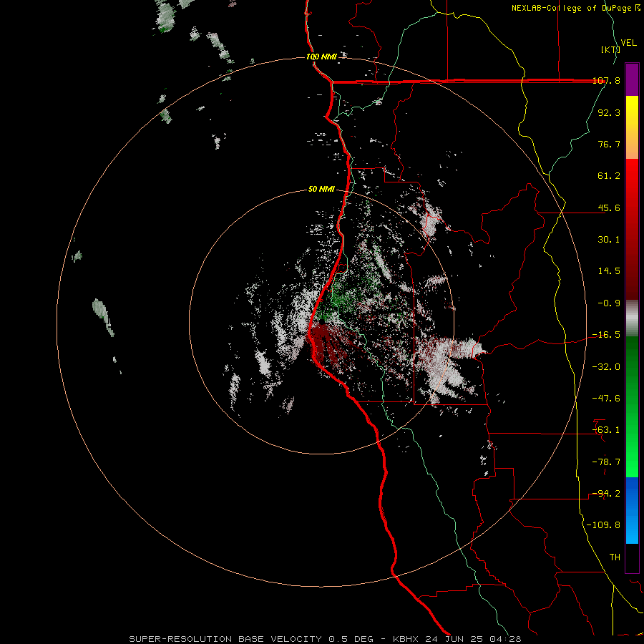644x644 pixels.
Task: Click the -32.0 scale value
Action: [x=606, y=367]
